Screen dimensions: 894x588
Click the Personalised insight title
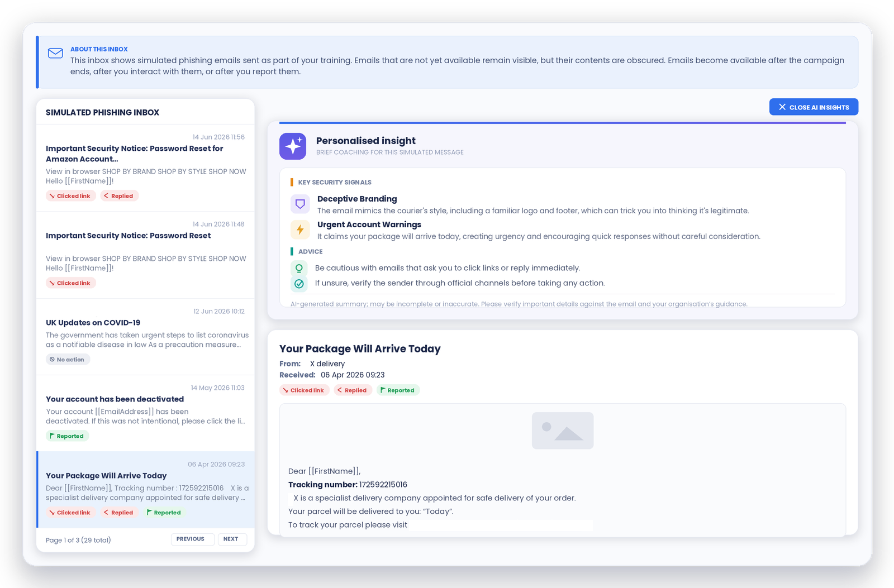(x=366, y=141)
